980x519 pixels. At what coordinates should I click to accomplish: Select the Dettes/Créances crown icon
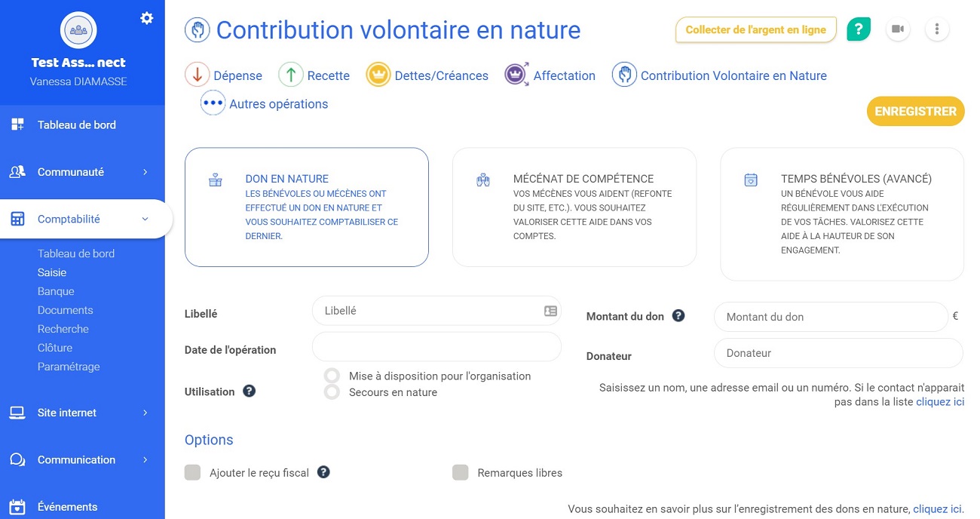(378, 75)
